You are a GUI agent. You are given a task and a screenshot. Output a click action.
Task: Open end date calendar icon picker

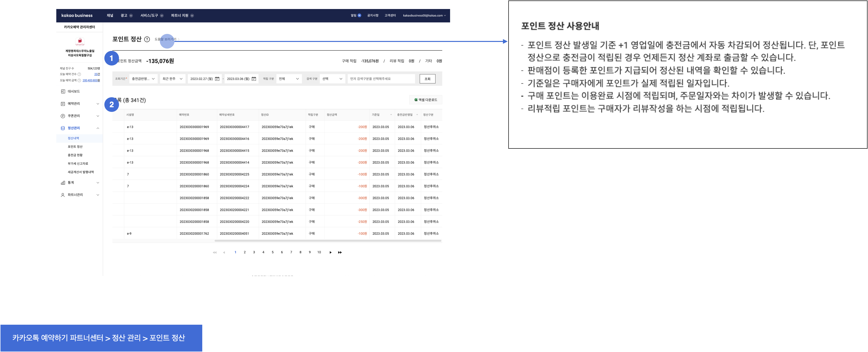point(254,79)
